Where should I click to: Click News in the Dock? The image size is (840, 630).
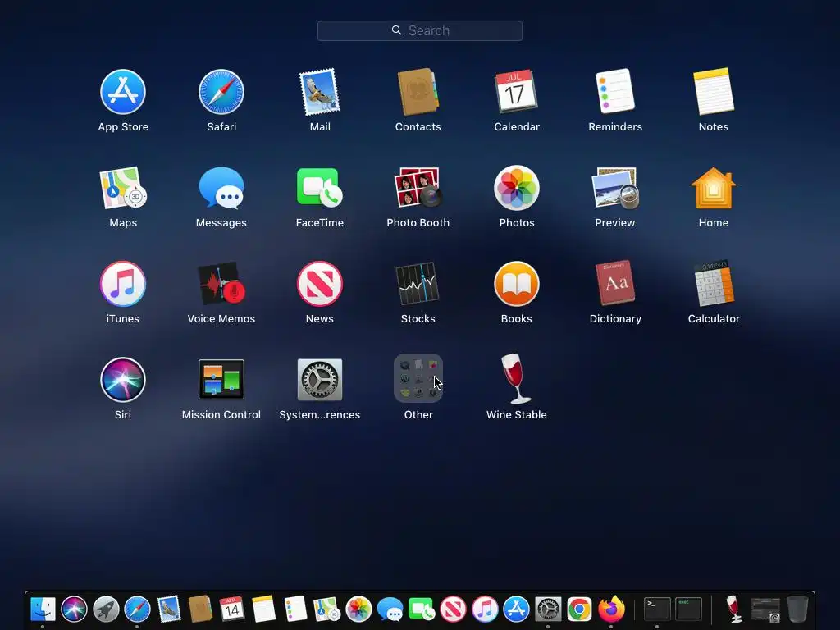point(453,609)
